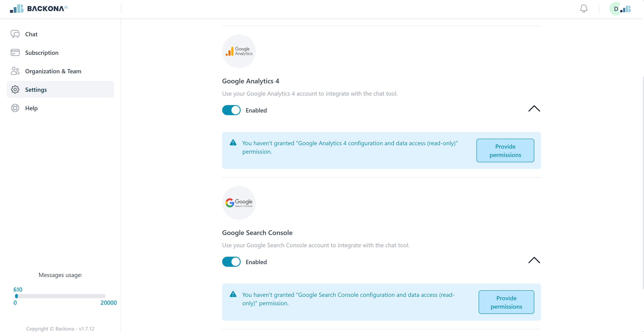Click the Organization & Team people icon
644x332 pixels.
(x=15, y=71)
